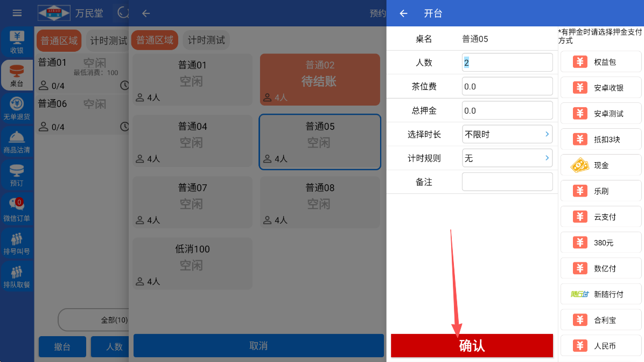
Task: Expand the 选择时长 dropdown
Action: 507,134
